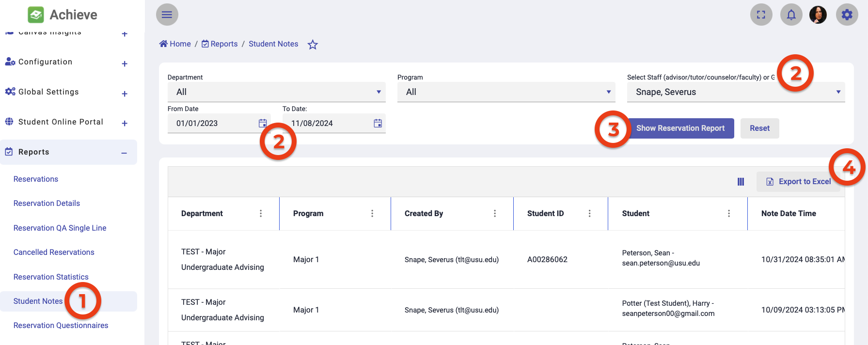
Task: Open Student ID column options menu
Action: [x=589, y=214]
